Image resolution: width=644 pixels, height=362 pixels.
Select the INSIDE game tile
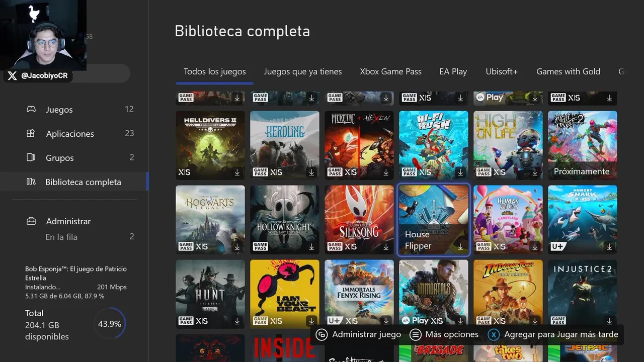click(285, 348)
